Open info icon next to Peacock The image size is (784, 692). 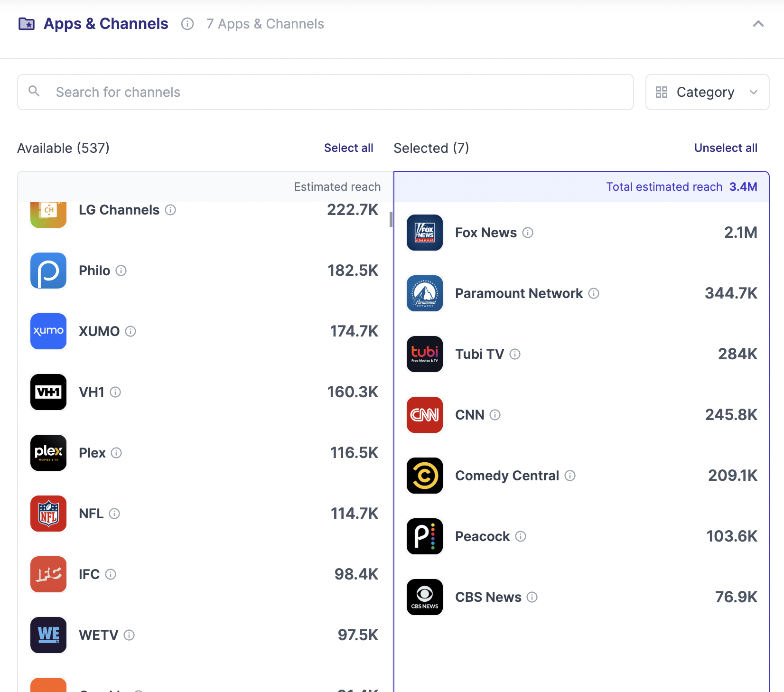[x=521, y=536]
